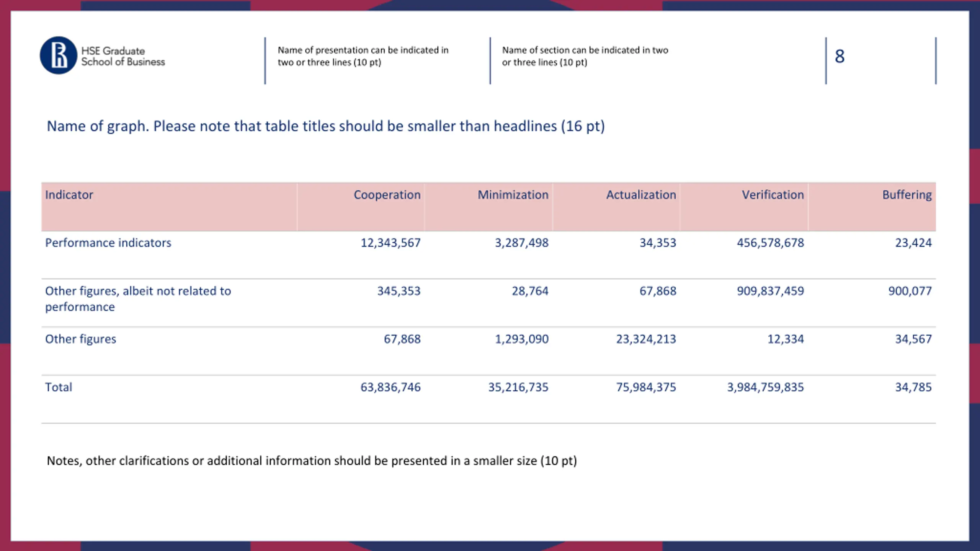
Task: Click cell value 3,287,498
Action: tap(521, 243)
